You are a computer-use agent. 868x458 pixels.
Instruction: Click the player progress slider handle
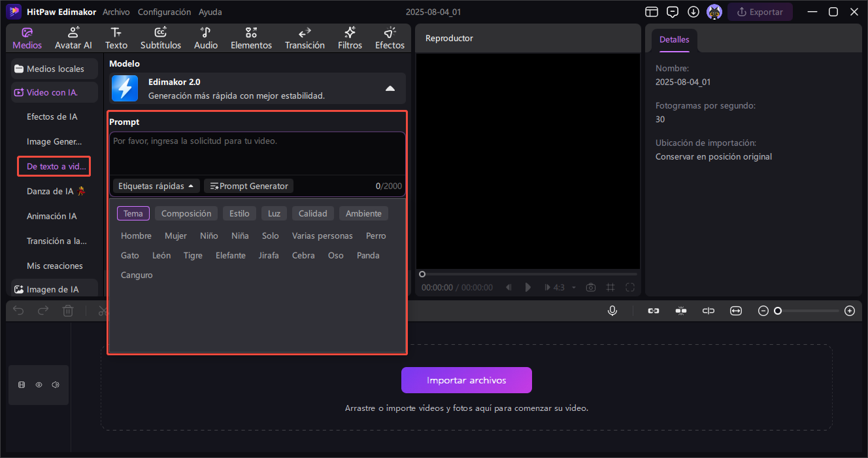pos(422,274)
